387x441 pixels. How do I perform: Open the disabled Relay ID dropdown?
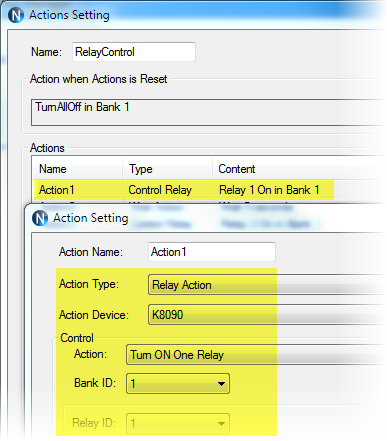click(x=178, y=424)
